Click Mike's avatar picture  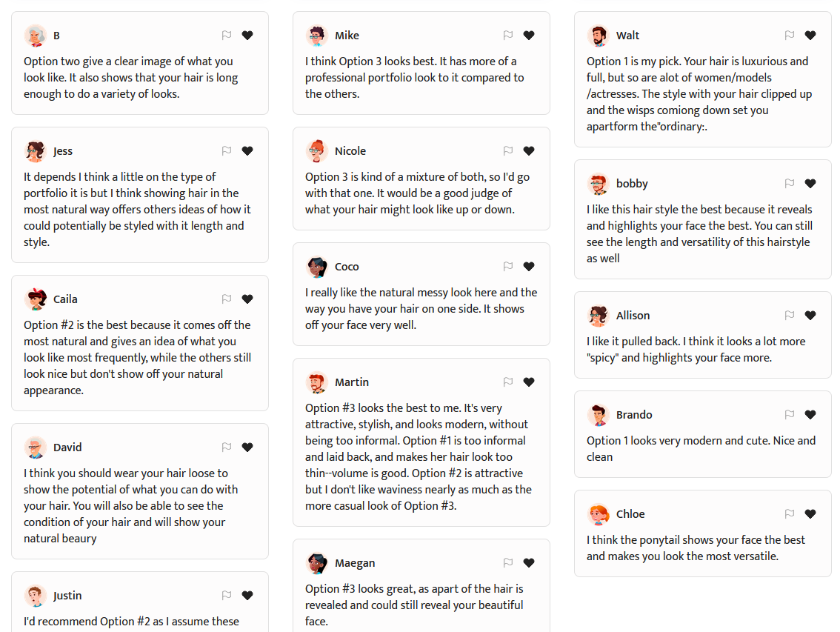[317, 36]
